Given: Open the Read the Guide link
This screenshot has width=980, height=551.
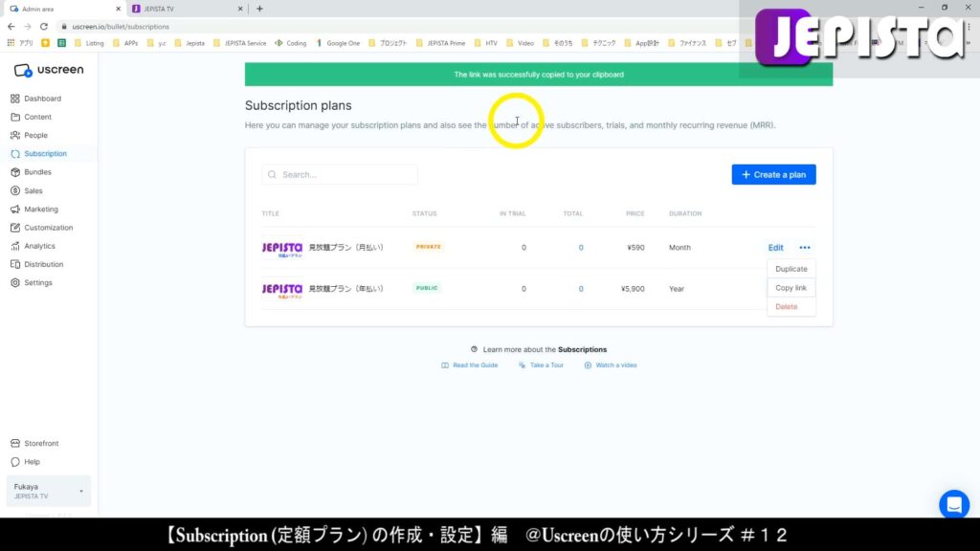Looking at the screenshot, I should coord(469,365).
